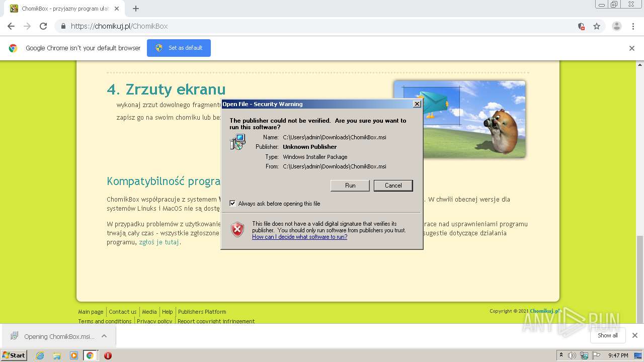Open the Help footer link
644x362 pixels.
click(x=168, y=312)
